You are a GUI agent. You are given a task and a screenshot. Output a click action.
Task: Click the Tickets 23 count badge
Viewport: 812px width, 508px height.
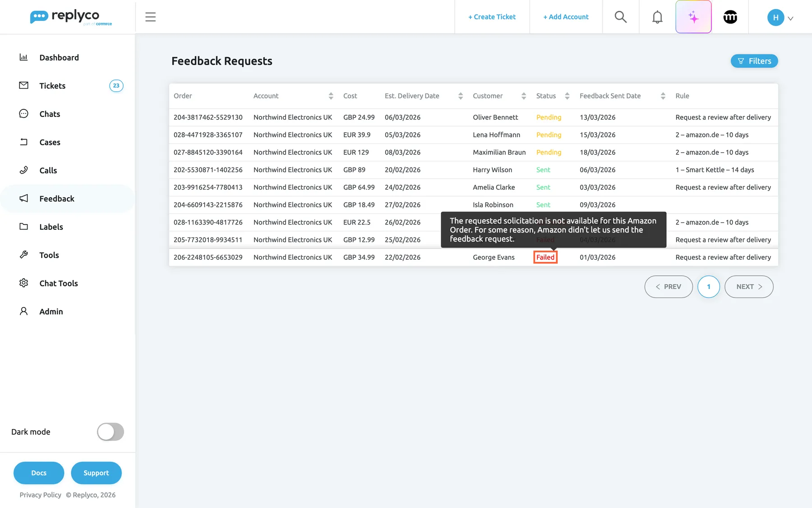coord(116,86)
